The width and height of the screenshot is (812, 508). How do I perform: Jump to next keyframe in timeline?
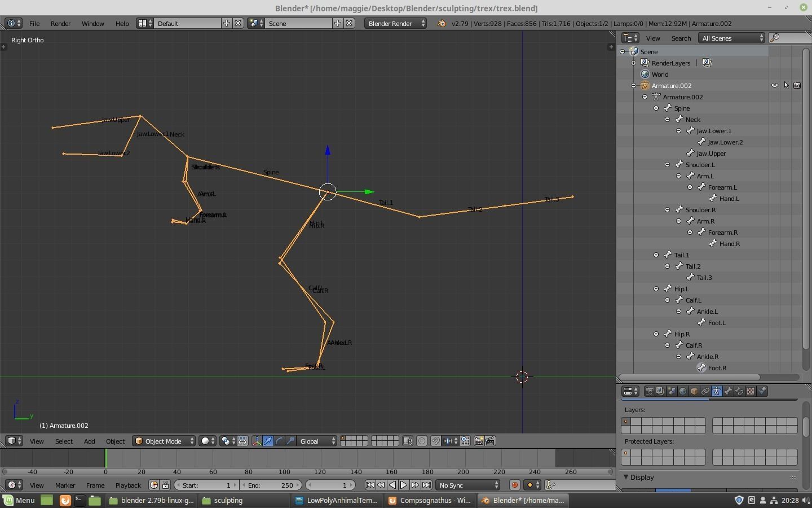[x=415, y=485]
